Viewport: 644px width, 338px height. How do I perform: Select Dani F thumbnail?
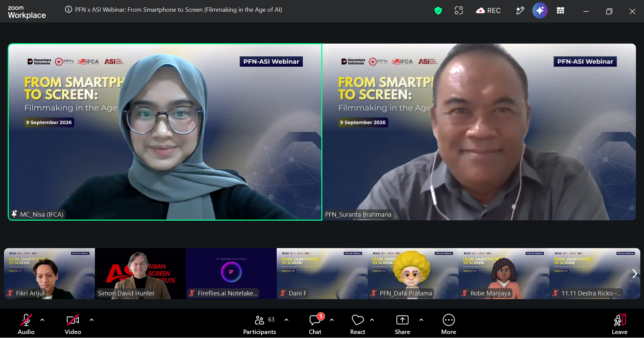[322, 274]
